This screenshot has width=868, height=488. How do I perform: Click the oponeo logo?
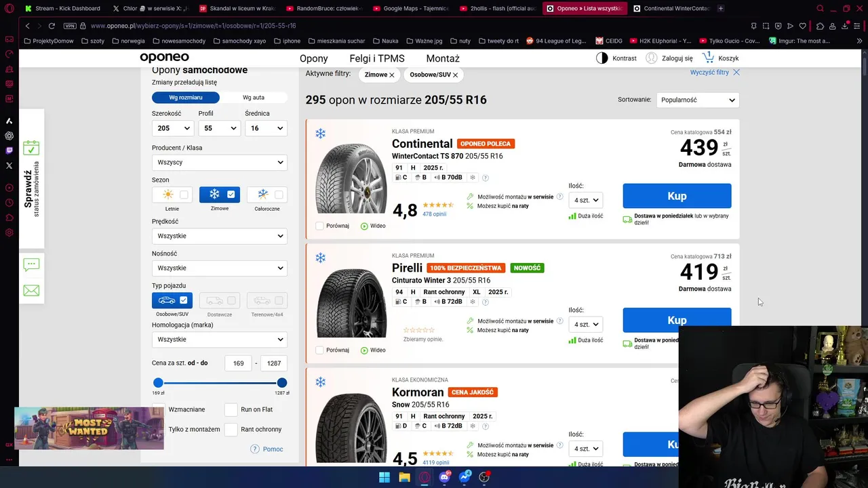164,58
